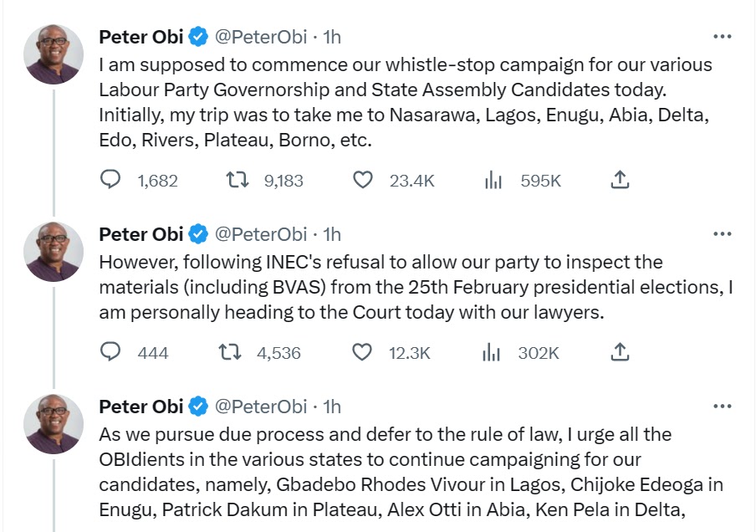Viewport: 756px width, 532px height.
Task: Expand more menu on third tweet
Action: click(722, 407)
